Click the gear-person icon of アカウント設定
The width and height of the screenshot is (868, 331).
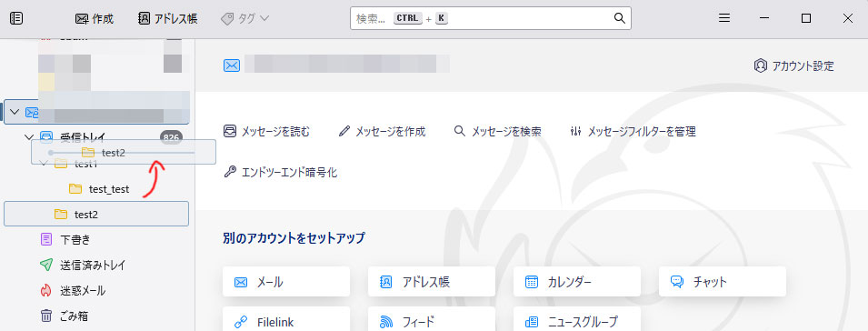point(760,65)
